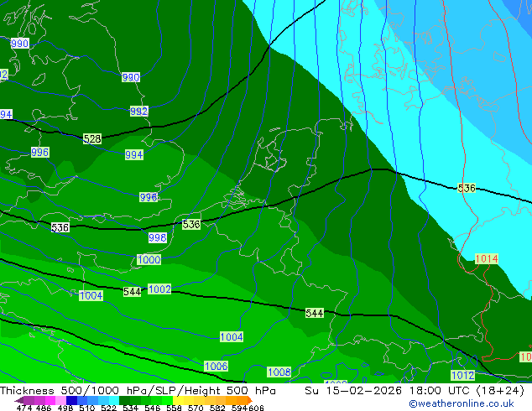Click the 992 isobar label

point(139,111)
